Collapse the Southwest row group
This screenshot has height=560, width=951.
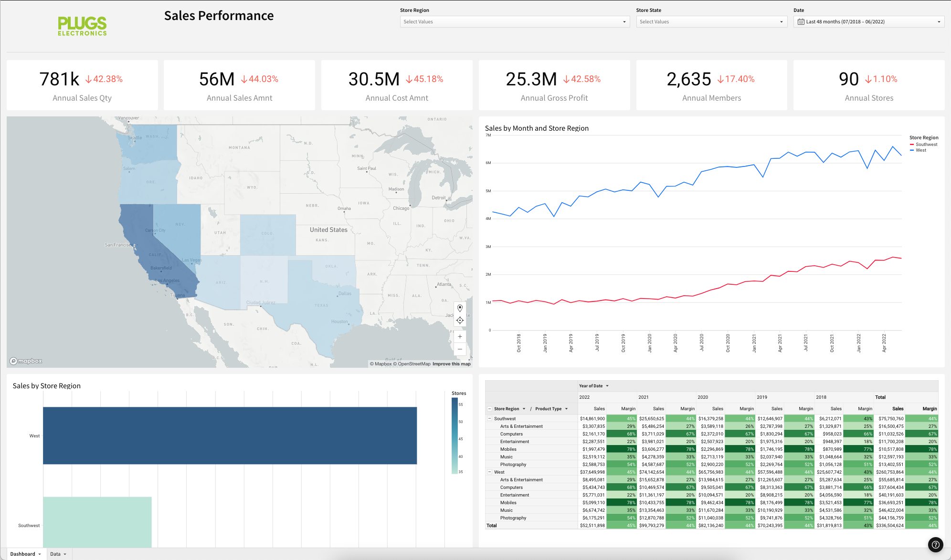[489, 418]
